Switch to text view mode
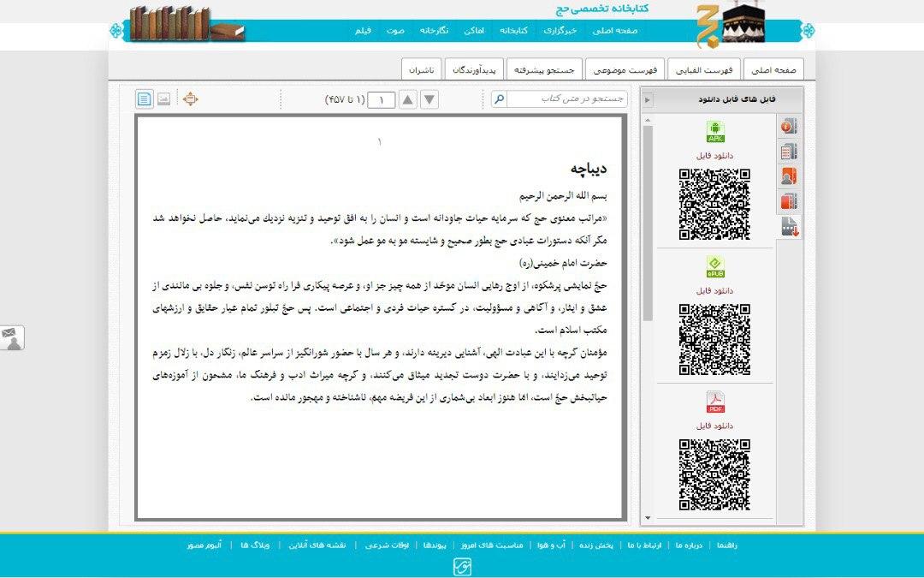The height and width of the screenshot is (578, 924). tap(145, 99)
